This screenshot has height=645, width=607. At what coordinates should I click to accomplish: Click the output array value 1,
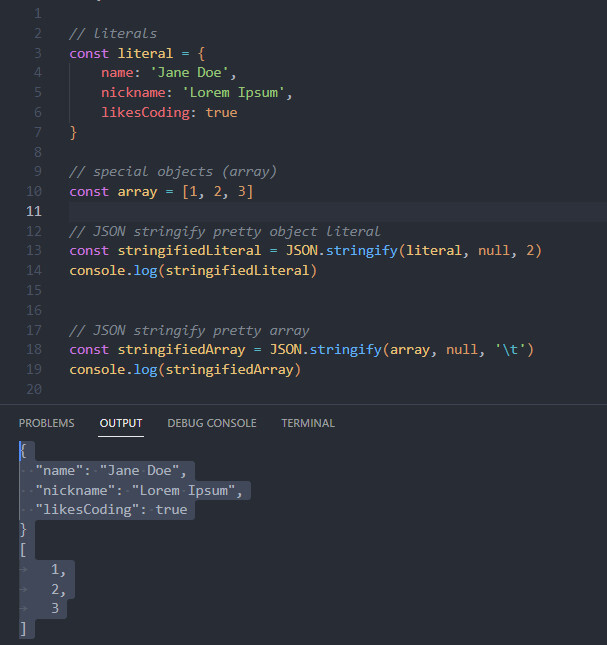tap(58, 570)
